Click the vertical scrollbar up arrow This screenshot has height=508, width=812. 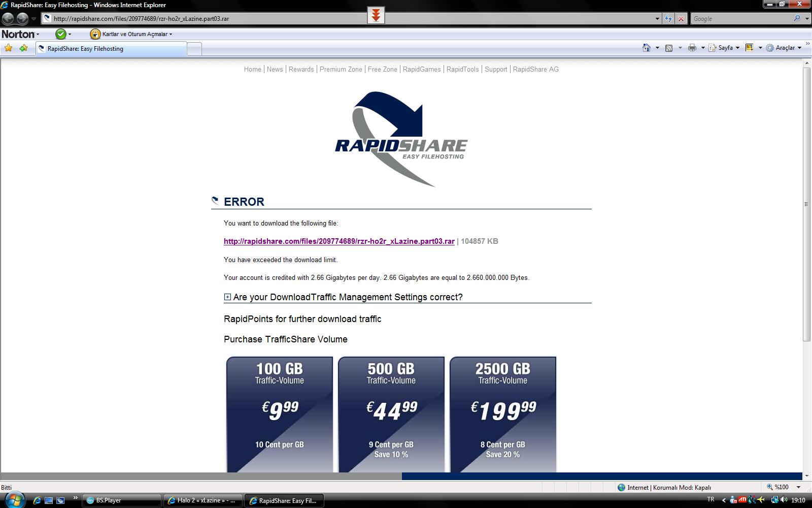pyautogui.click(x=807, y=63)
